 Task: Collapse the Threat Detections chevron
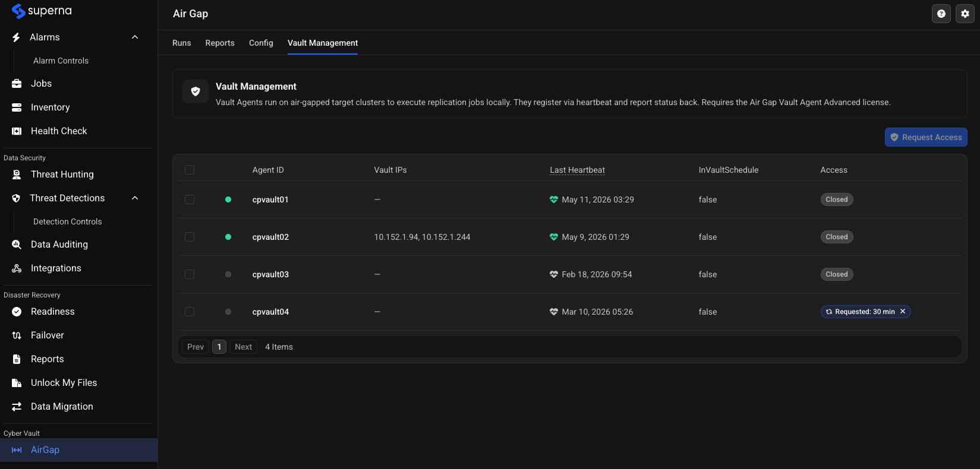[x=135, y=198]
